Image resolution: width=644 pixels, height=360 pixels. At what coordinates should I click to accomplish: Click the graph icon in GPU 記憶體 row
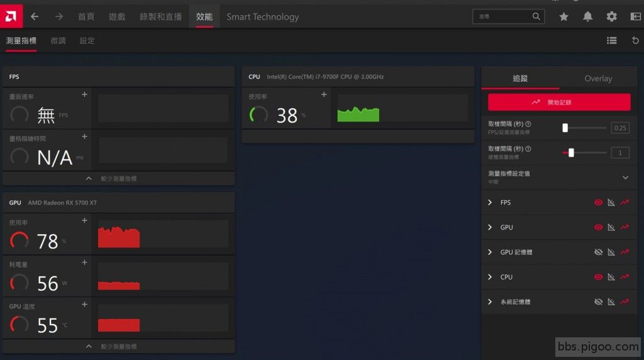(x=611, y=252)
